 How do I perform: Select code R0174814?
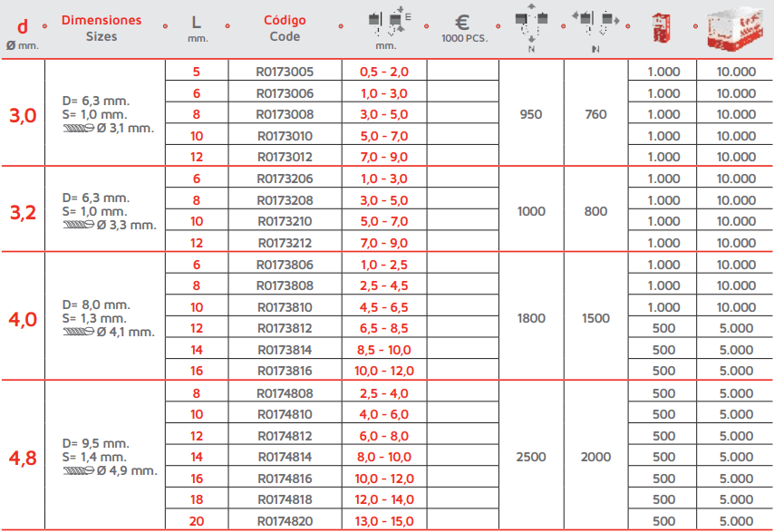[285, 457]
